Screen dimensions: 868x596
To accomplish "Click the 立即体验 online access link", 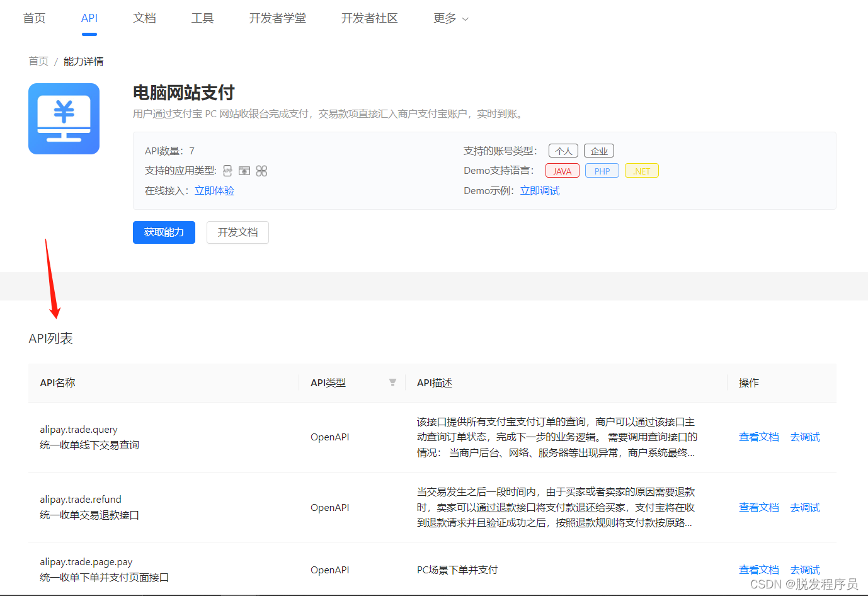I will point(214,190).
